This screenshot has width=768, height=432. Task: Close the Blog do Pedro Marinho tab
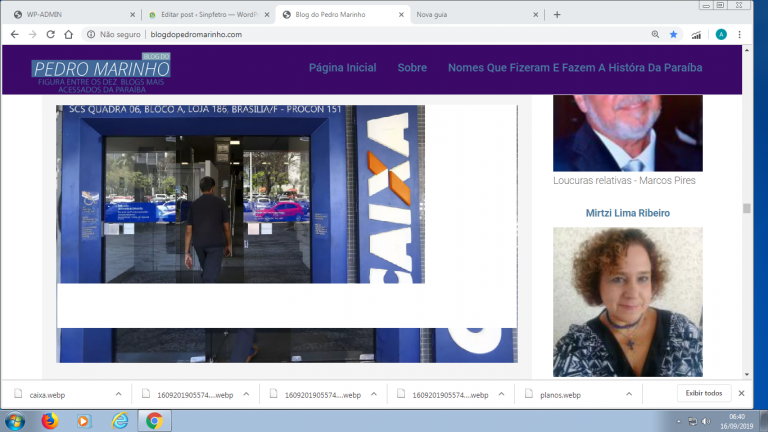401,15
